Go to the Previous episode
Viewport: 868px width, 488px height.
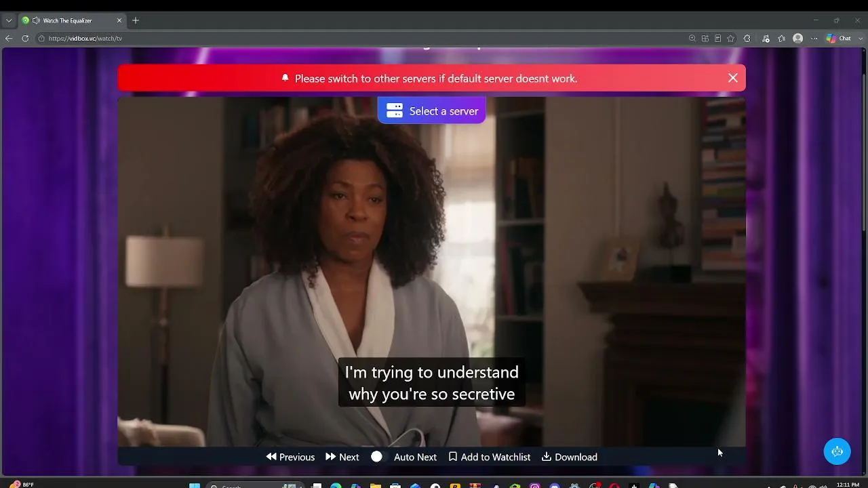click(290, 457)
